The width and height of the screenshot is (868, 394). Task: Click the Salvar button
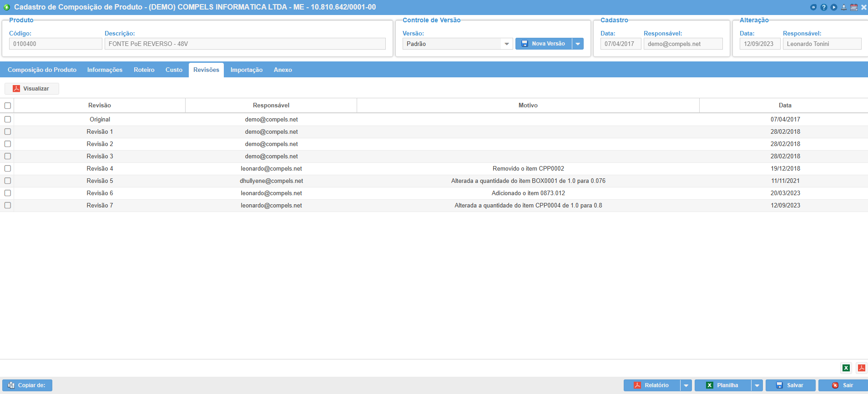(791, 385)
